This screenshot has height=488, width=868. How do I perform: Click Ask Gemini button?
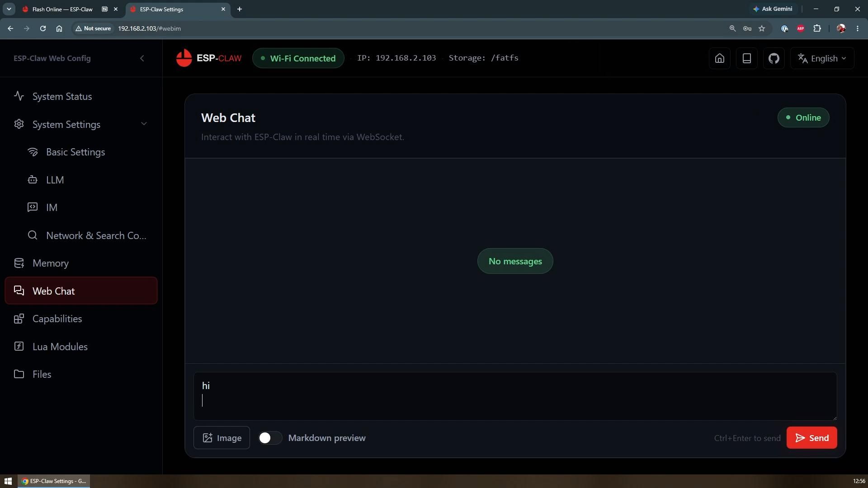(x=773, y=9)
